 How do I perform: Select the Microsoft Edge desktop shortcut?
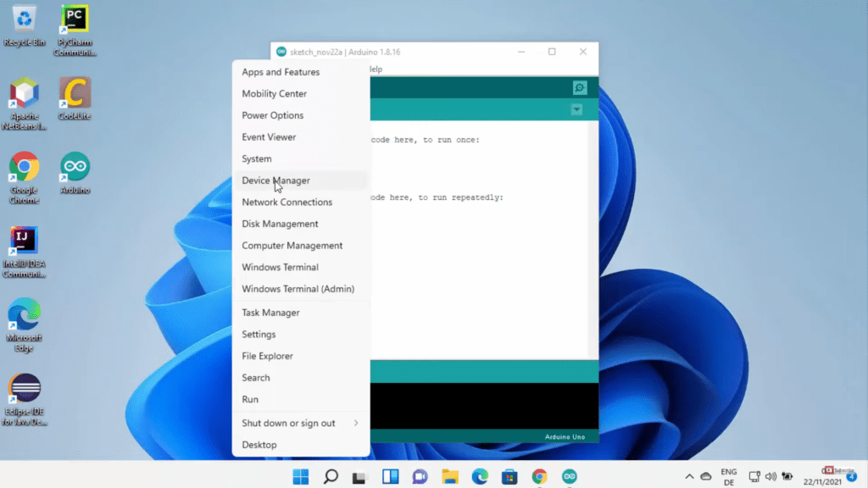click(x=24, y=325)
